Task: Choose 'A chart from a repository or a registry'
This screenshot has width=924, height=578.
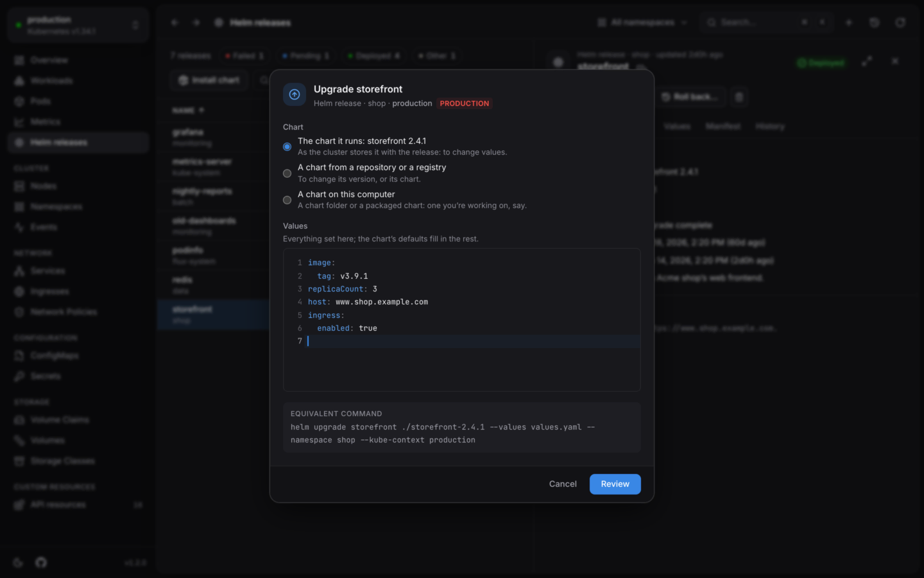Action: click(x=287, y=173)
